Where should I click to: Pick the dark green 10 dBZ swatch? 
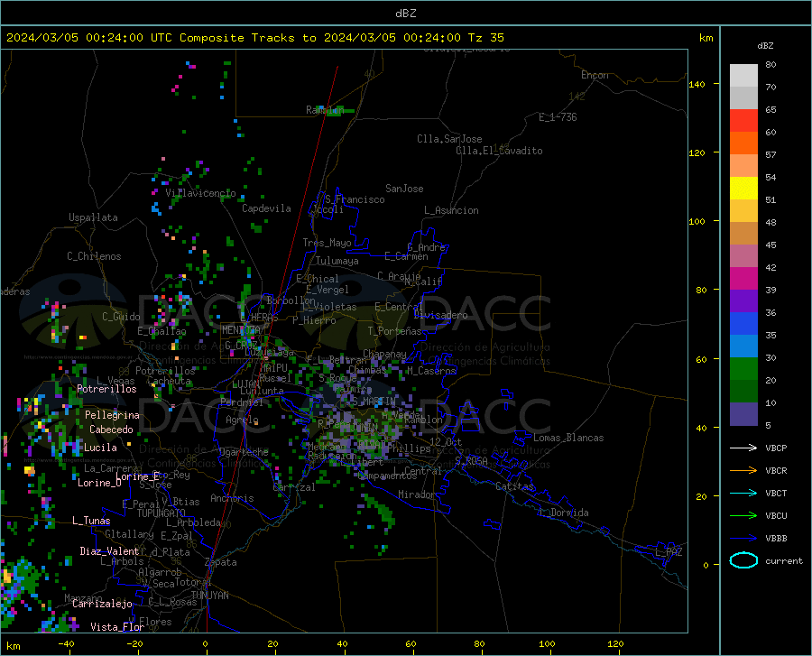[743, 392]
